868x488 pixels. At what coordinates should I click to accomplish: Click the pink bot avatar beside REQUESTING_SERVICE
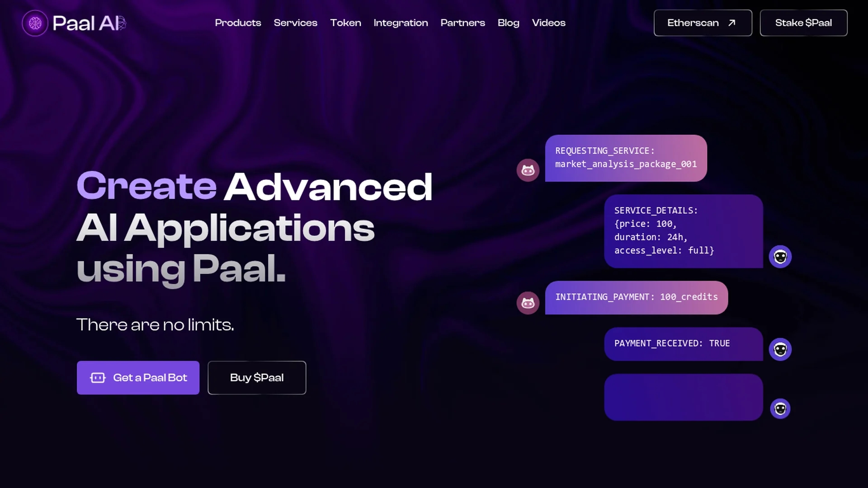pos(528,170)
